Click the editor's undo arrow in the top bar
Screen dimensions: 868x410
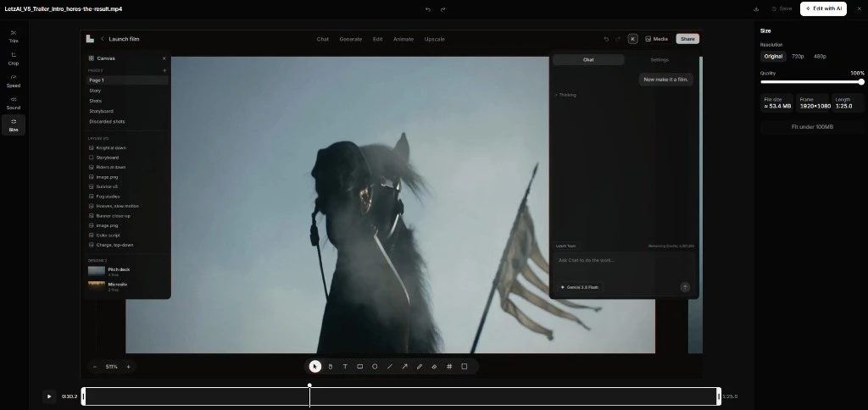tap(427, 8)
